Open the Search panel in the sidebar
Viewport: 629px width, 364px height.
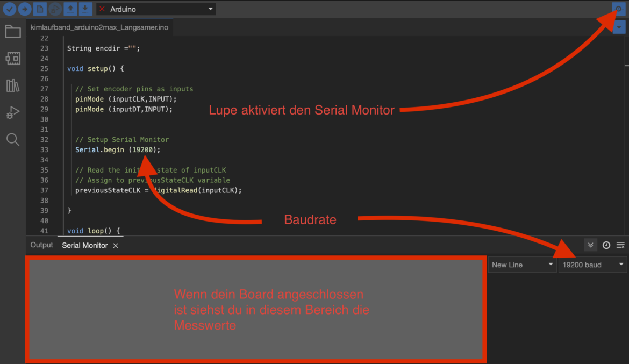click(12, 139)
